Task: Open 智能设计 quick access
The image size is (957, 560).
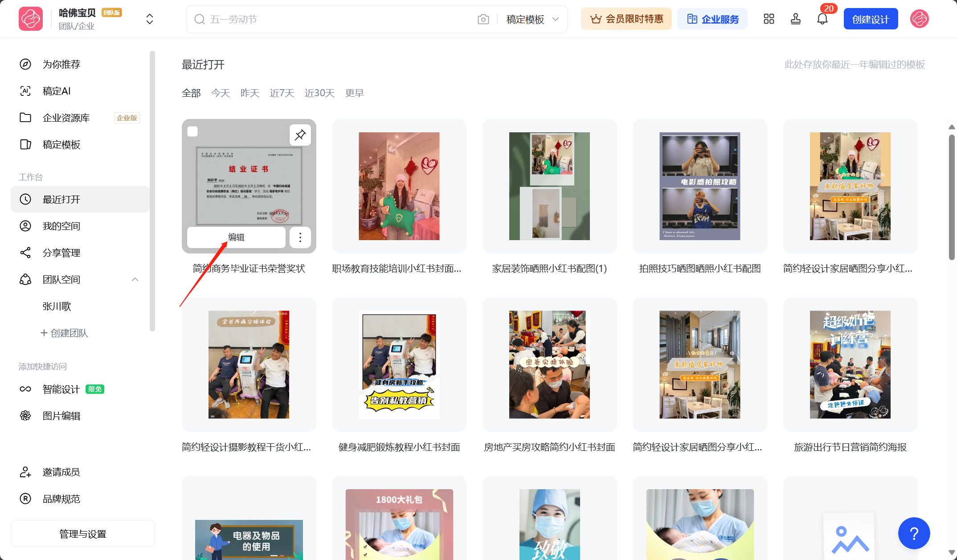Action: (x=61, y=389)
